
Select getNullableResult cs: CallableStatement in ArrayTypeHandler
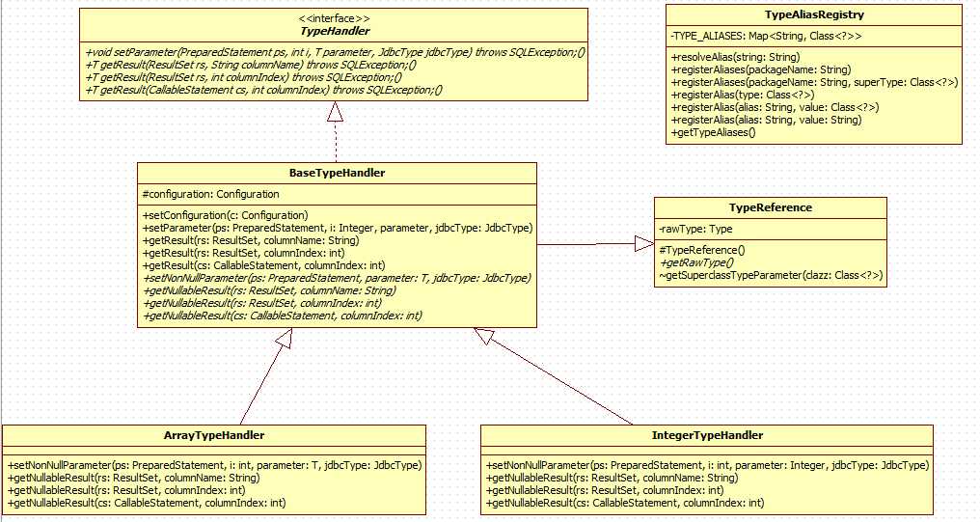tap(147, 504)
